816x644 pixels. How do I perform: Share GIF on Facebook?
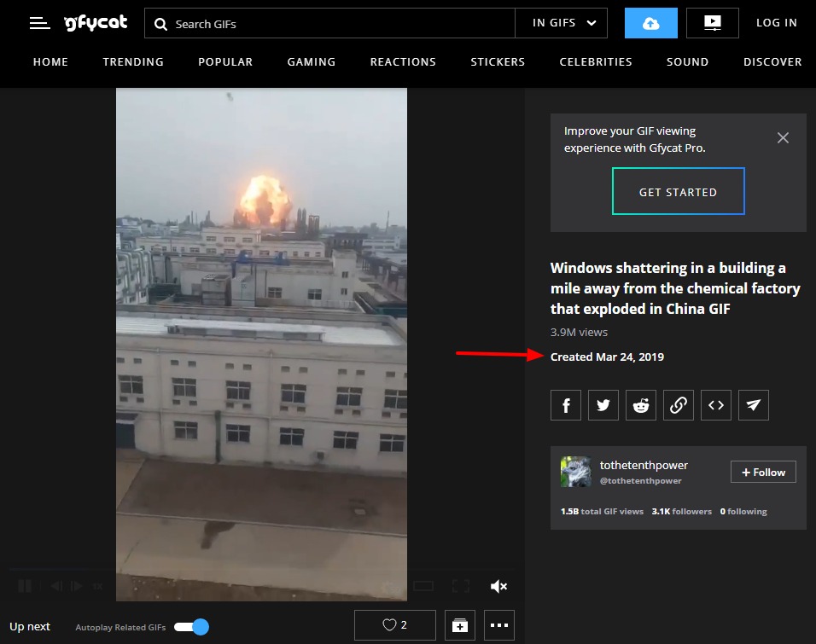[566, 404]
